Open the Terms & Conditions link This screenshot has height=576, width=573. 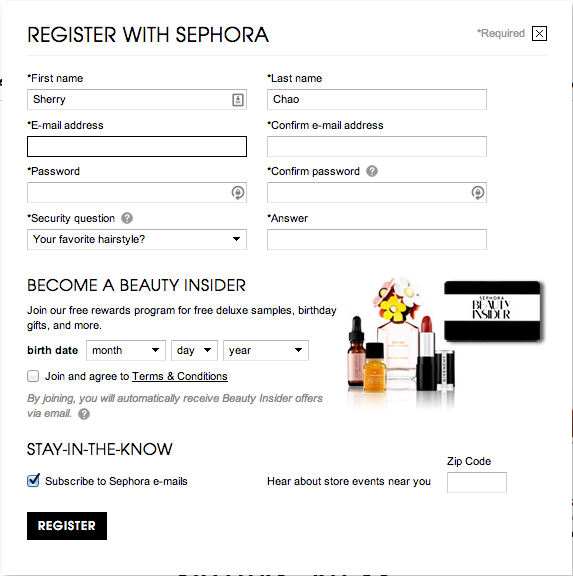(180, 377)
